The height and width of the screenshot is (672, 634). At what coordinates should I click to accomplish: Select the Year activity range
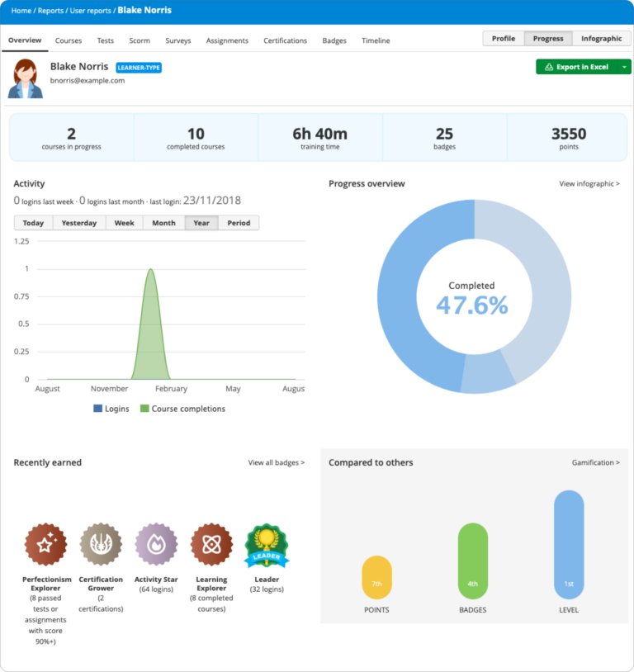(x=201, y=223)
